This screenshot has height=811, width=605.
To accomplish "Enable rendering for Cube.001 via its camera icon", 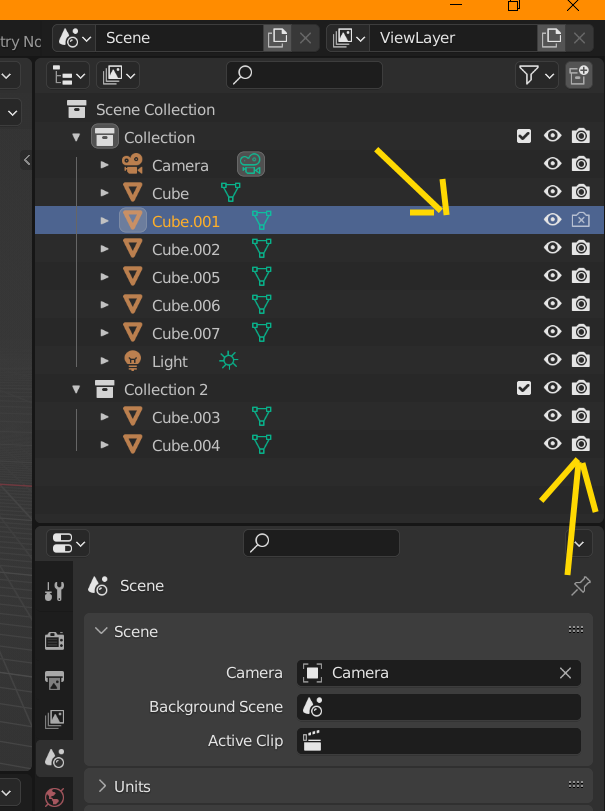I will pos(580,220).
